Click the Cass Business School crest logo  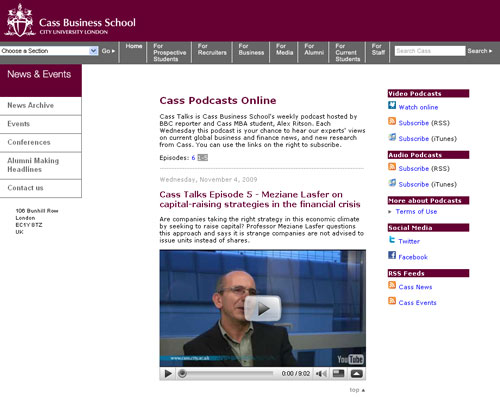20,20
